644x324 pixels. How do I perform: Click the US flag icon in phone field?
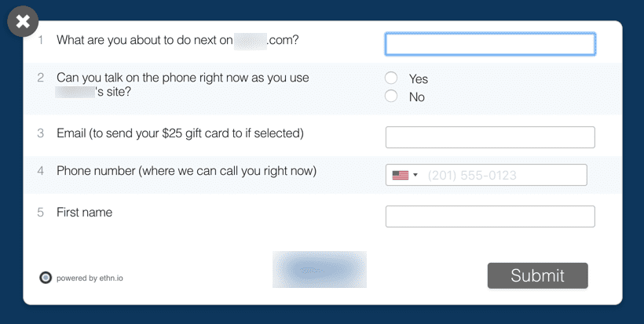point(401,176)
